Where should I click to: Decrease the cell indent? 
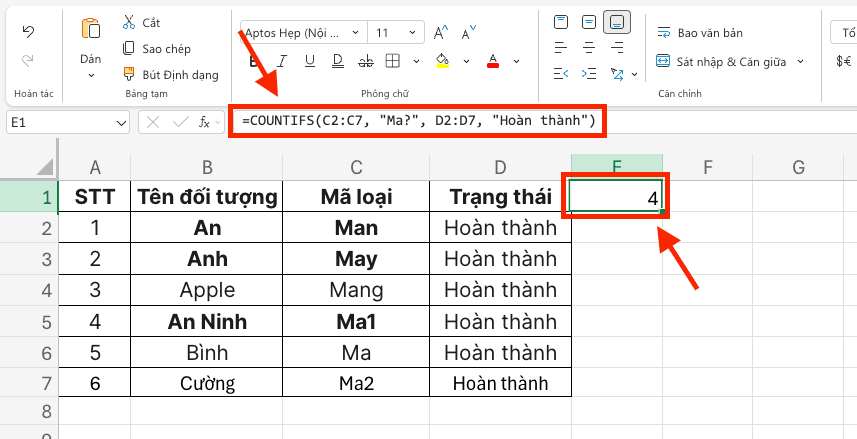561,73
